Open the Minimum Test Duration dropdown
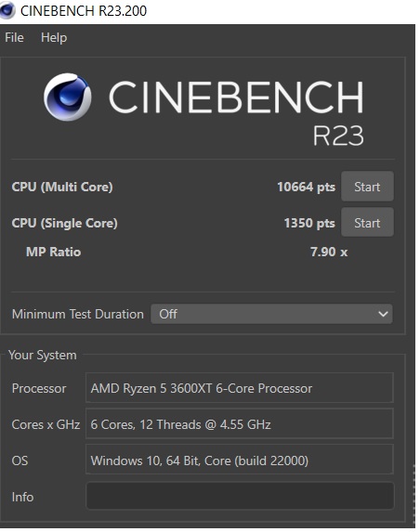420x532 pixels. [271, 314]
